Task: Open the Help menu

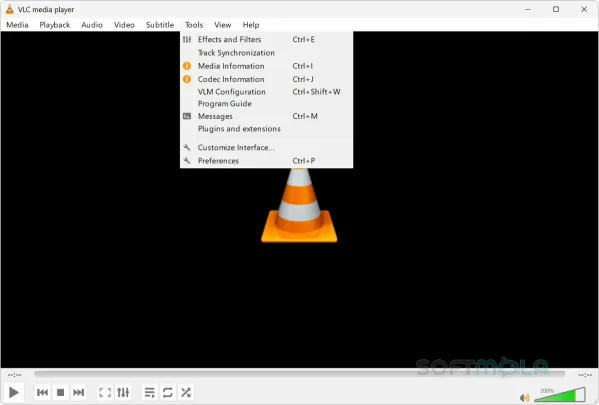Action: 251,25
